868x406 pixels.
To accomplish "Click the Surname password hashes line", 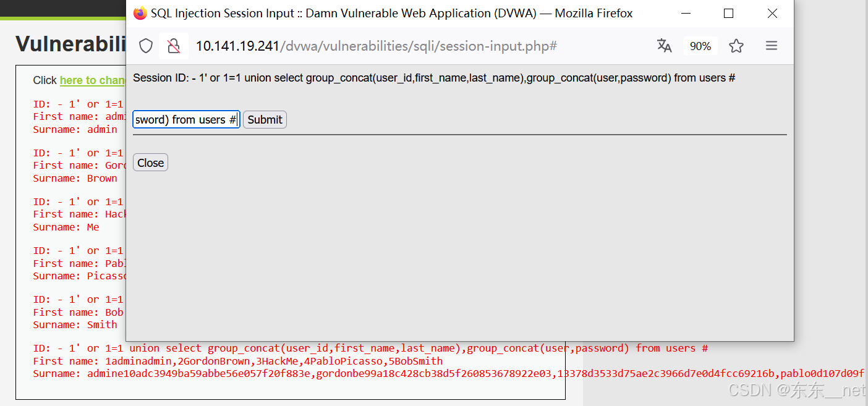I will (449, 373).
